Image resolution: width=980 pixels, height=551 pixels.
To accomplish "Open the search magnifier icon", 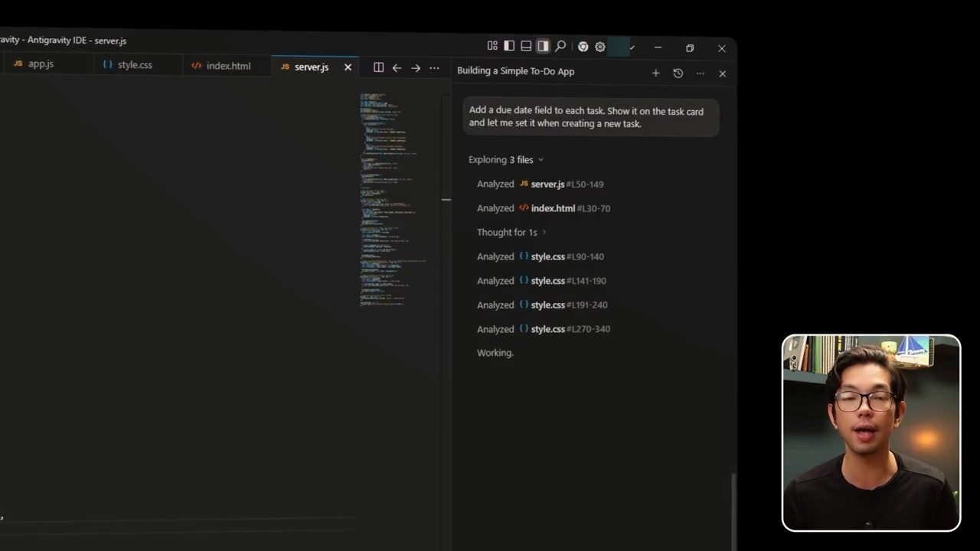I will click(x=560, y=46).
